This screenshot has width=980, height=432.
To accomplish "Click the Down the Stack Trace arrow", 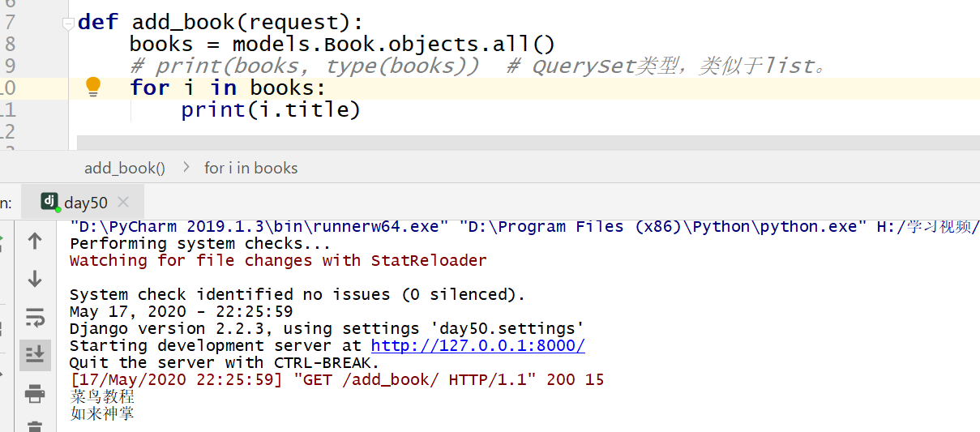I will coord(35,279).
